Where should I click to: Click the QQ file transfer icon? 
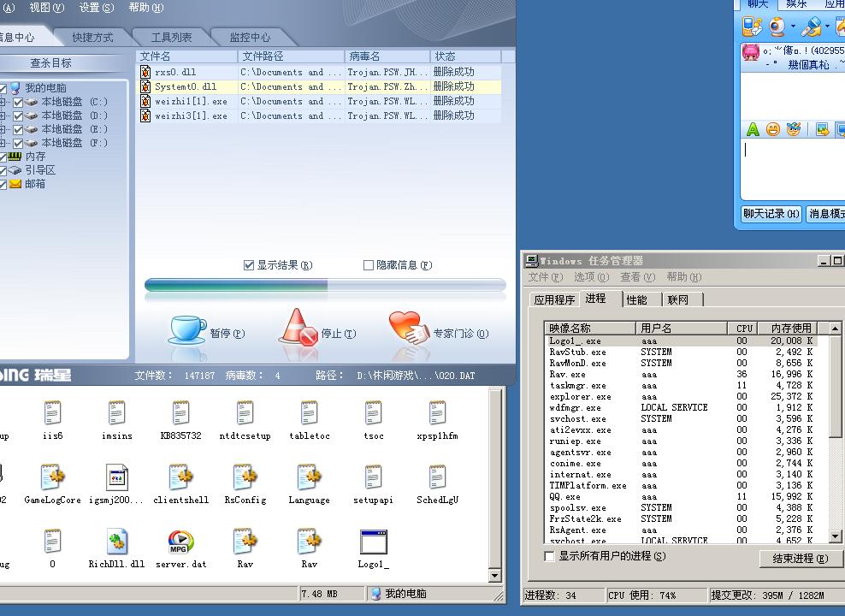pos(812,26)
